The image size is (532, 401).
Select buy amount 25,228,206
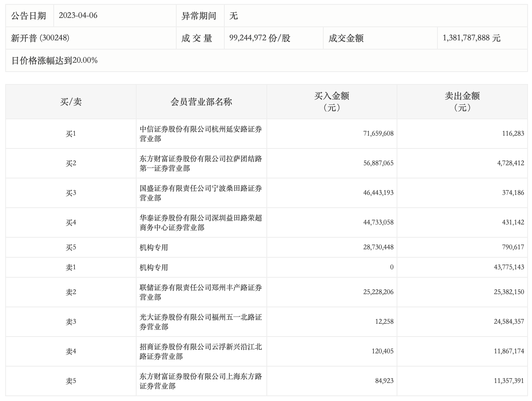pos(378,292)
